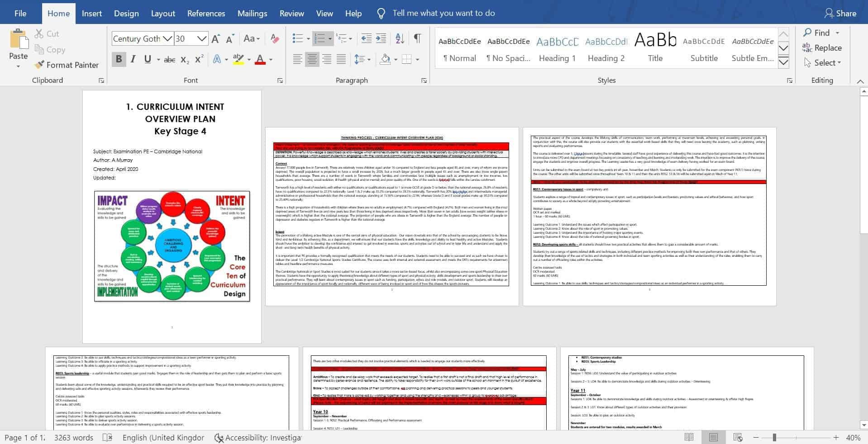
Task: Click the Grow Font size icon
Action: click(215, 39)
